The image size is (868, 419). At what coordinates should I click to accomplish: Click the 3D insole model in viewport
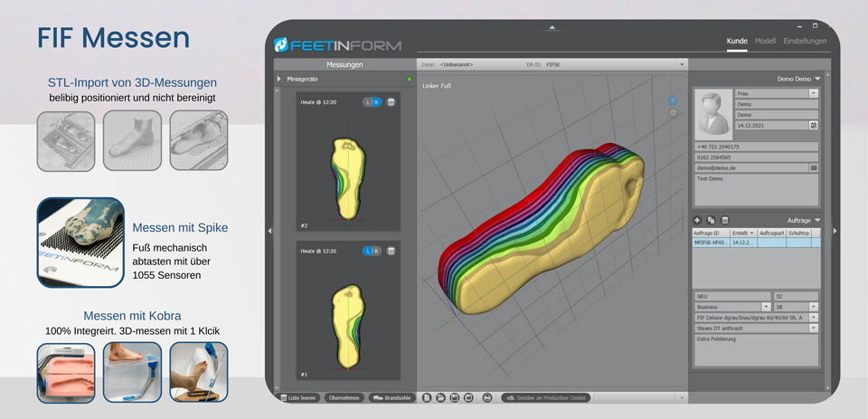click(542, 230)
